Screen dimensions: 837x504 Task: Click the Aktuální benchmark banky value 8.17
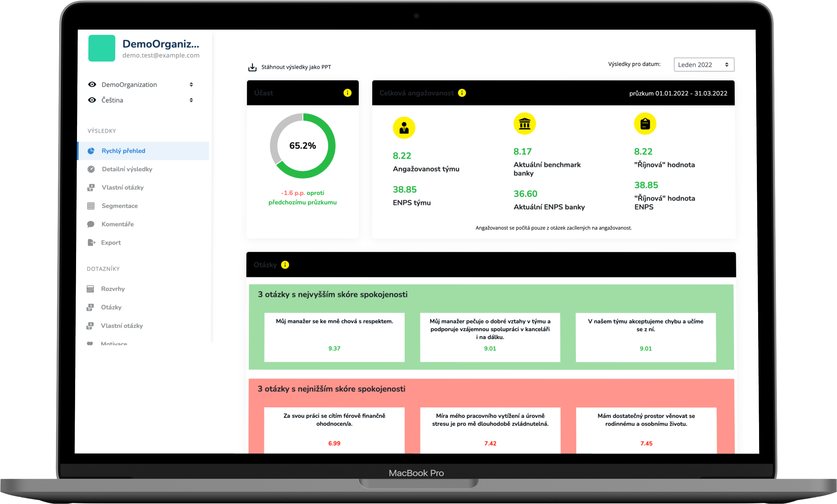pos(522,151)
